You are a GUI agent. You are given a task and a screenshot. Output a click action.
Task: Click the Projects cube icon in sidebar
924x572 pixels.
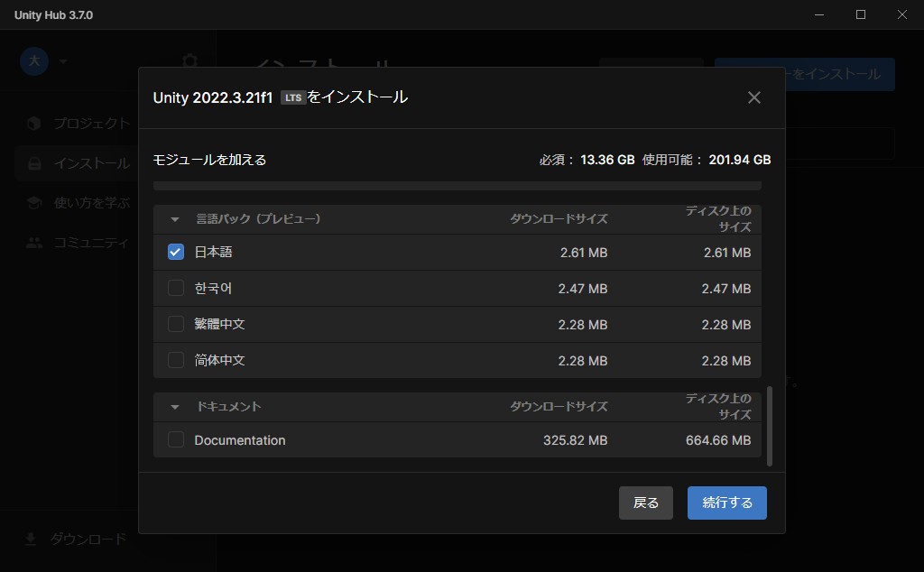tap(34, 123)
